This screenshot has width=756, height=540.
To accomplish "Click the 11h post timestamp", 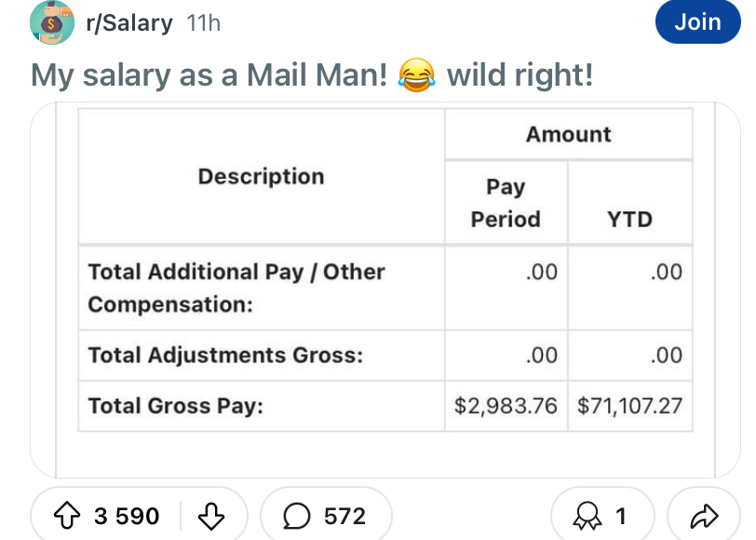I will [x=204, y=23].
